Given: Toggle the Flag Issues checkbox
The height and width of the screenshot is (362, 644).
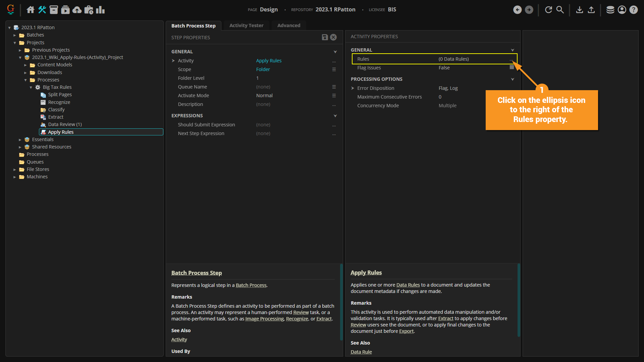Looking at the screenshot, I should click(x=512, y=67).
